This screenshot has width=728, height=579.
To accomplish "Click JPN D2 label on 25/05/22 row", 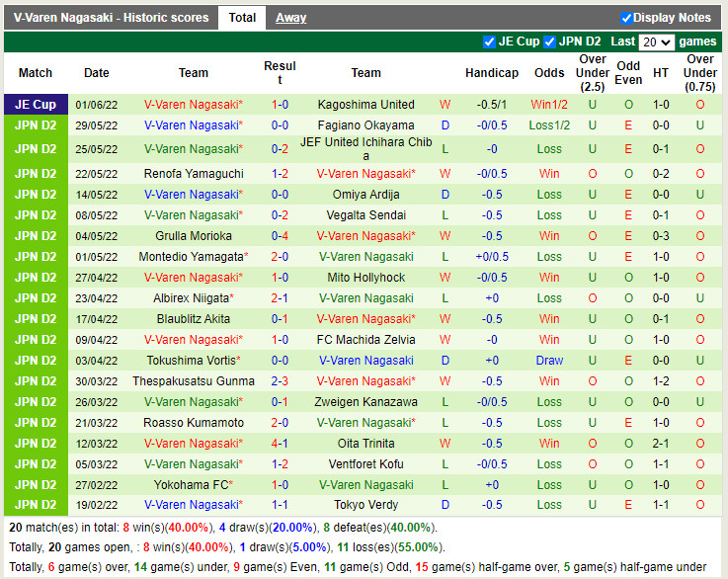I will [36, 149].
